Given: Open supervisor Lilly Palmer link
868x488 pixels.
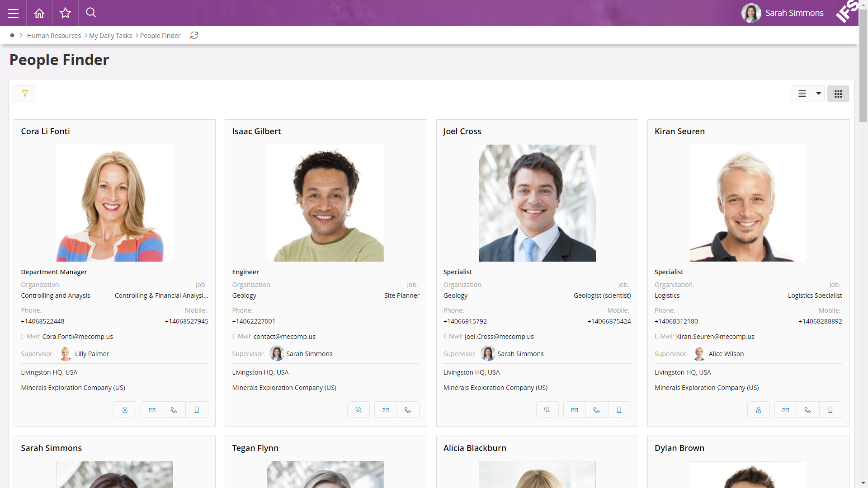Looking at the screenshot, I should [92, 354].
